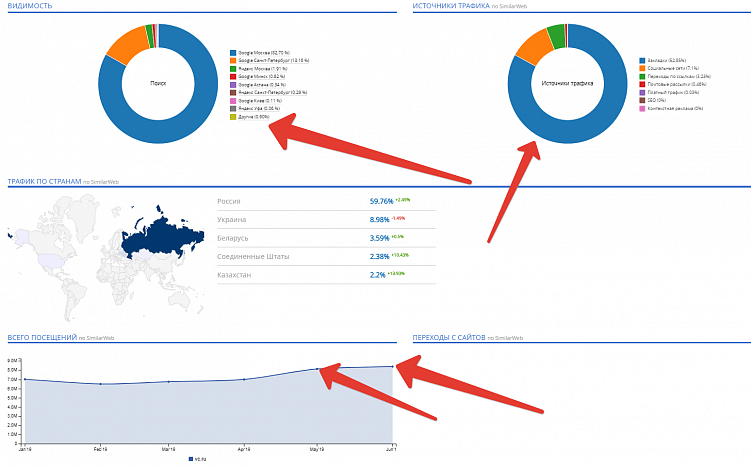Click the 2.38% traffic share value
Viewport: 751px width, 466px height.
[379, 257]
